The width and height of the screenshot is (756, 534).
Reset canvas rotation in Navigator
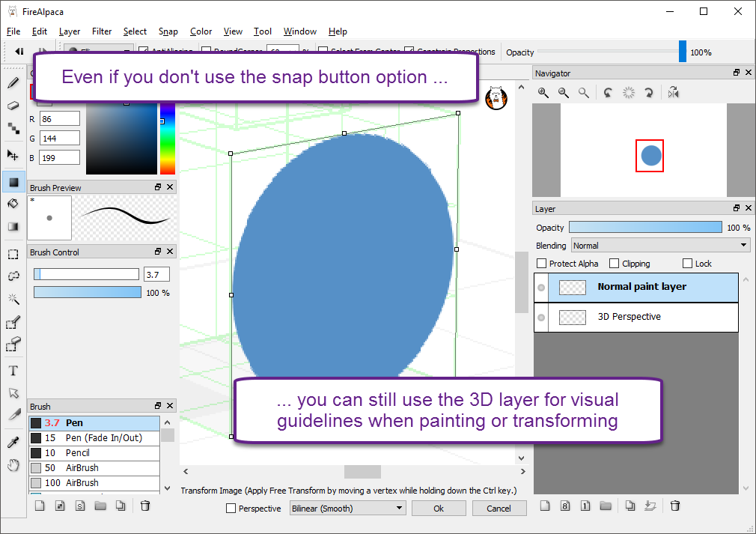629,93
